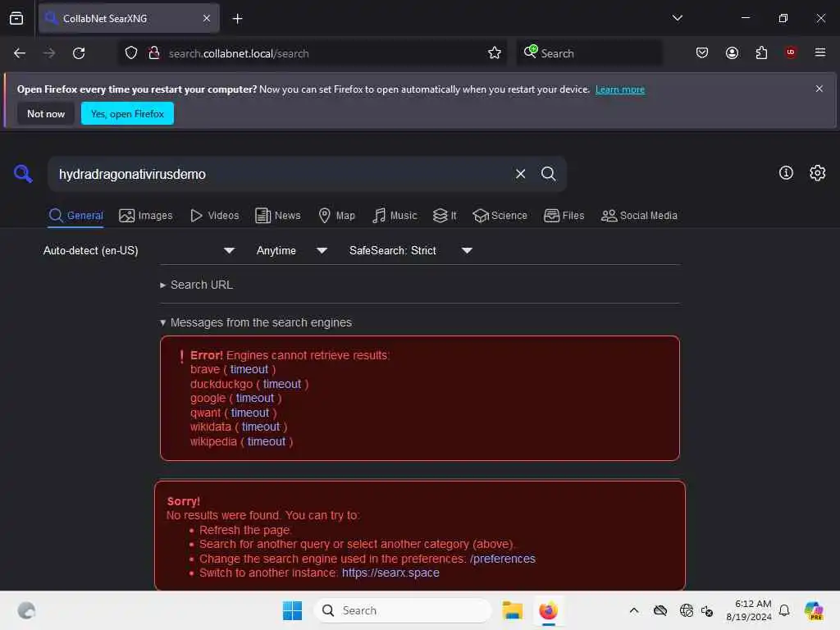Switch to the Videos category tab

click(x=215, y=216)
